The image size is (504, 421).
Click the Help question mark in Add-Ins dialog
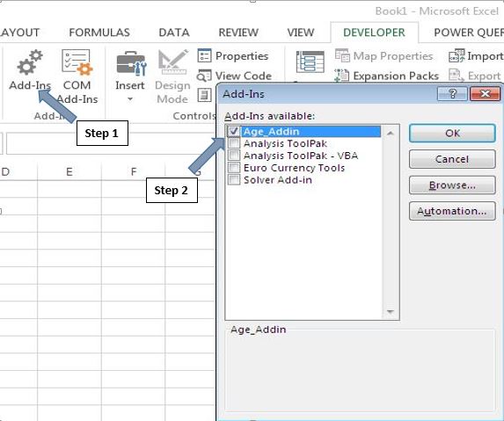pyautogui.click(x=452, y=94)
